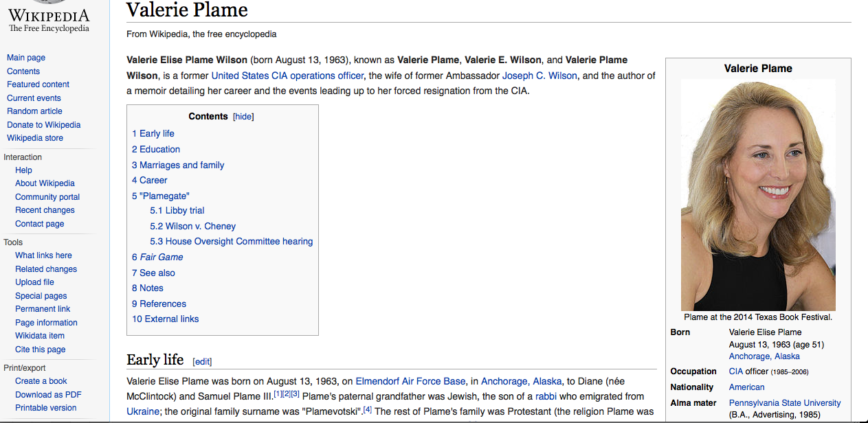Image resolution: width=868 pixels, height=423 pixels.
Task: Load a Random article
Action: click(x=35, y=111)
